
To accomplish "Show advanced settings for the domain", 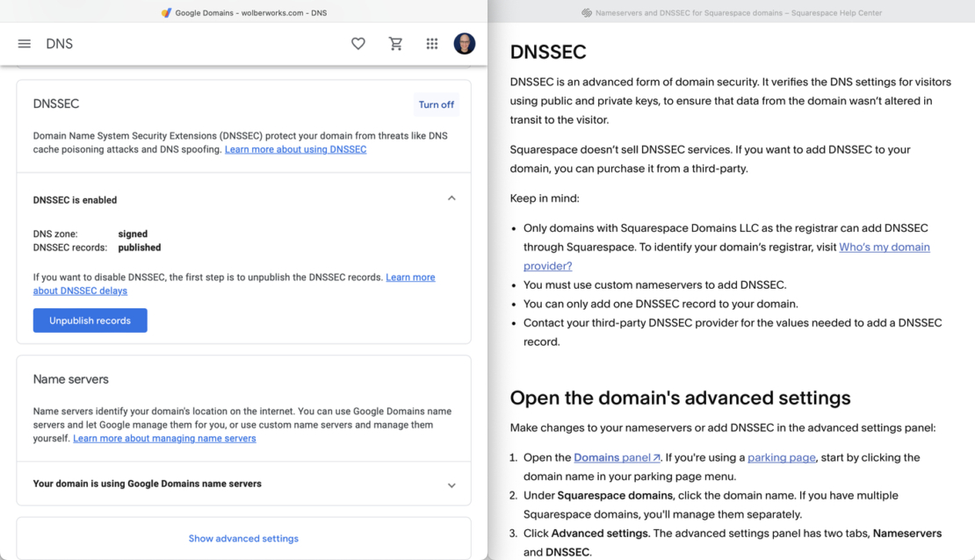I will [x=243, y=538].
